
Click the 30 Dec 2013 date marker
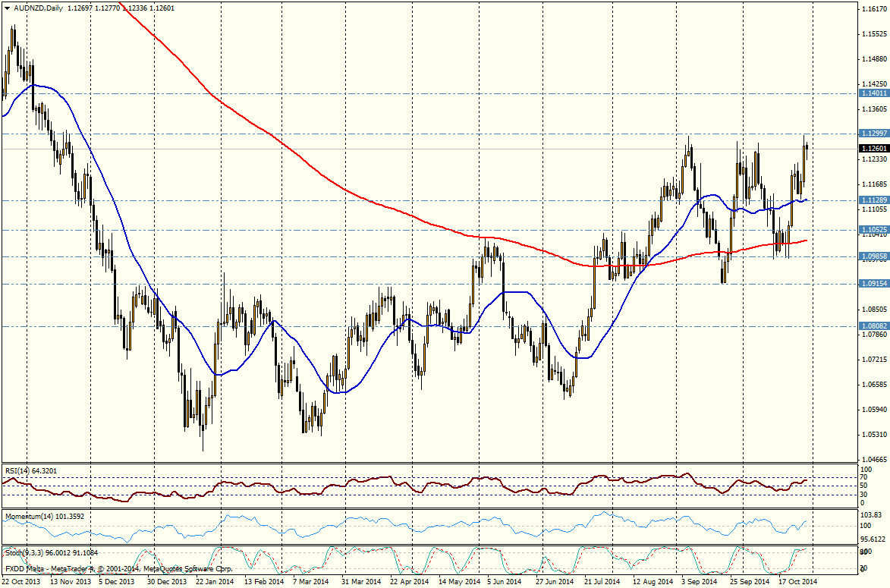tap(166, 582)
